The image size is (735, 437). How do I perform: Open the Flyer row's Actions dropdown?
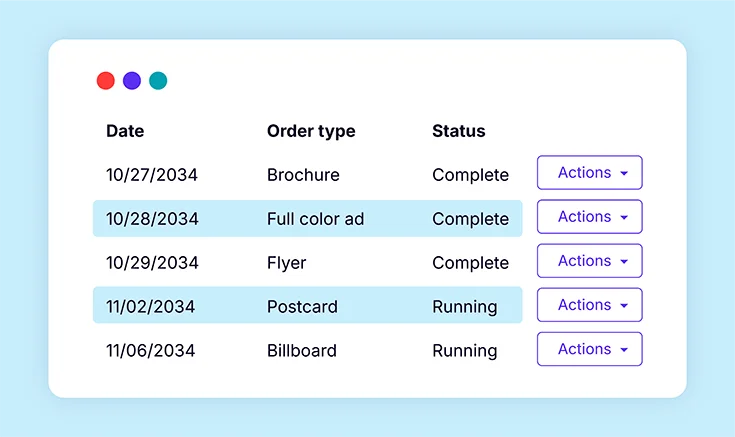coord(589,261)
